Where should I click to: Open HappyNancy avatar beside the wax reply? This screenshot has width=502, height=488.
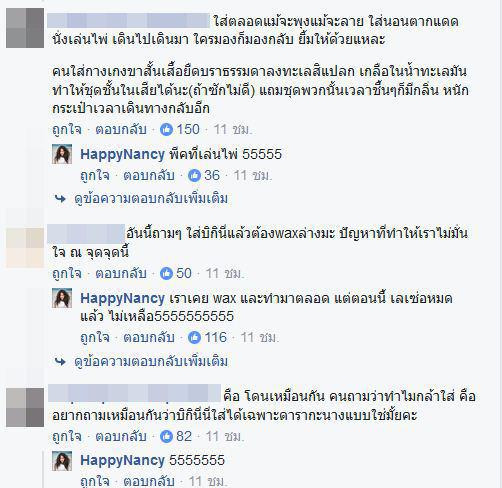pyautogui.click(x=62, y=298)
